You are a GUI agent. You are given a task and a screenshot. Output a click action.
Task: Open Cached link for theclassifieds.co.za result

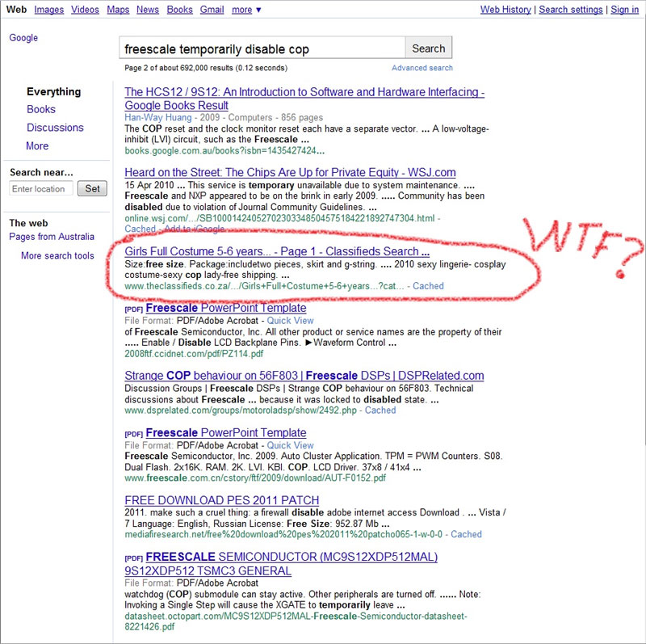click(428, 286)
